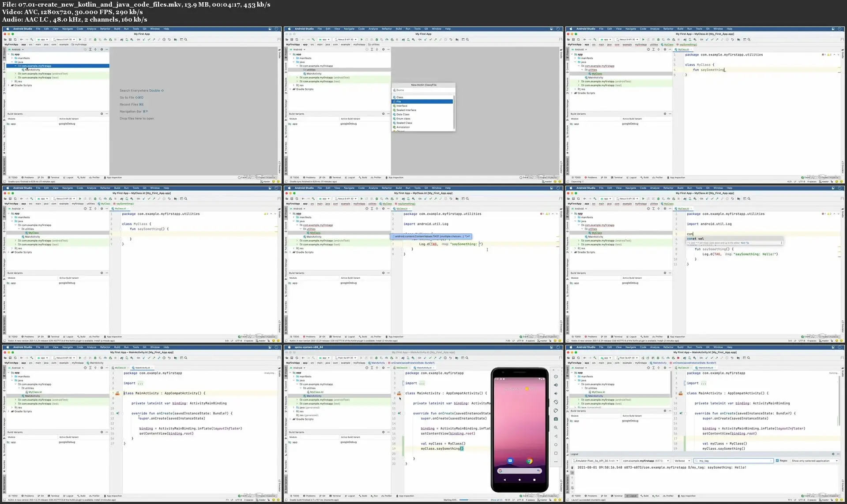Expand the 'java (generated)' node in the emulator frame
Screen dimensions: 847x504
point(294,407)
